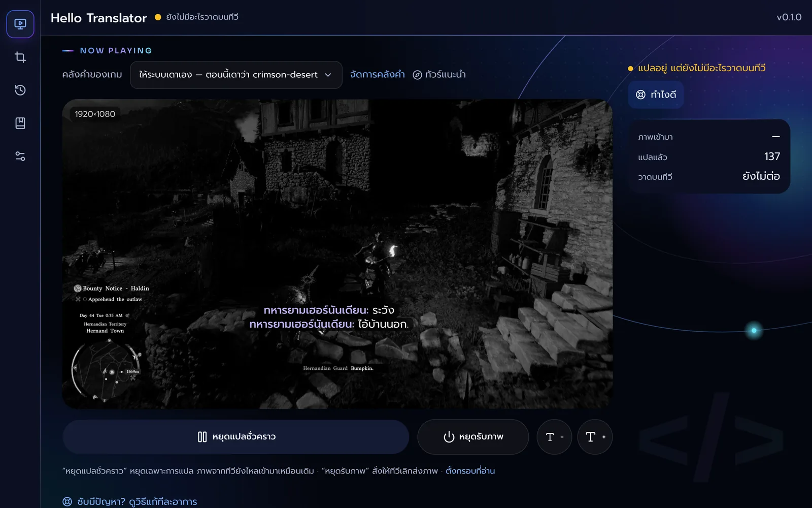Click the หยุดแปลชั่วคราว pause button

[236, 437]
